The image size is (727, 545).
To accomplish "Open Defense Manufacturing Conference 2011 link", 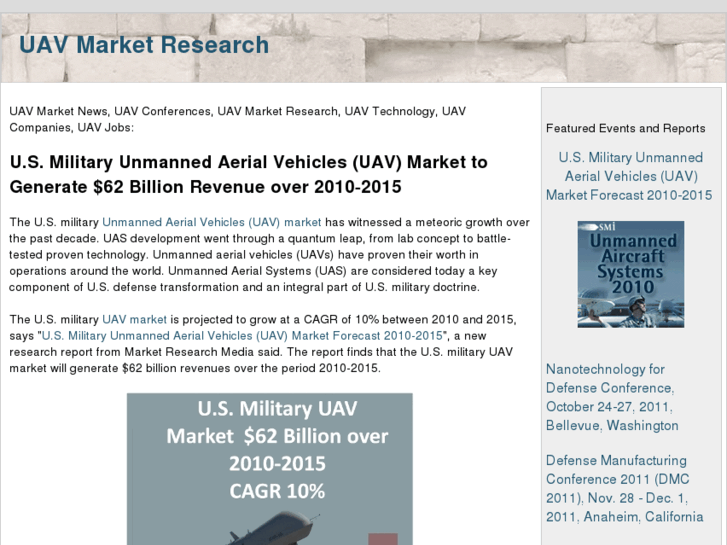I will [x=625, y=488].
